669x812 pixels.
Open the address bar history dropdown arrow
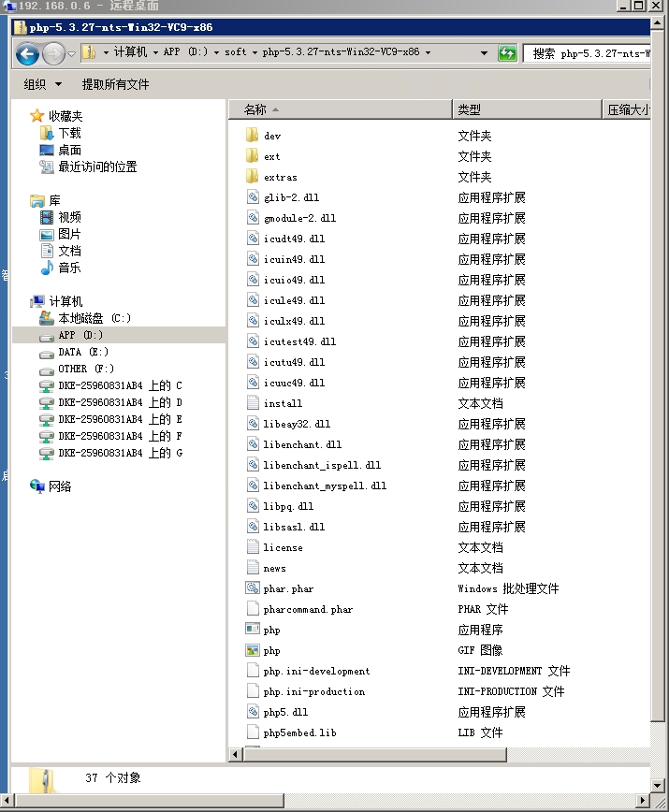pyautogui.click(x=484, y=52)
